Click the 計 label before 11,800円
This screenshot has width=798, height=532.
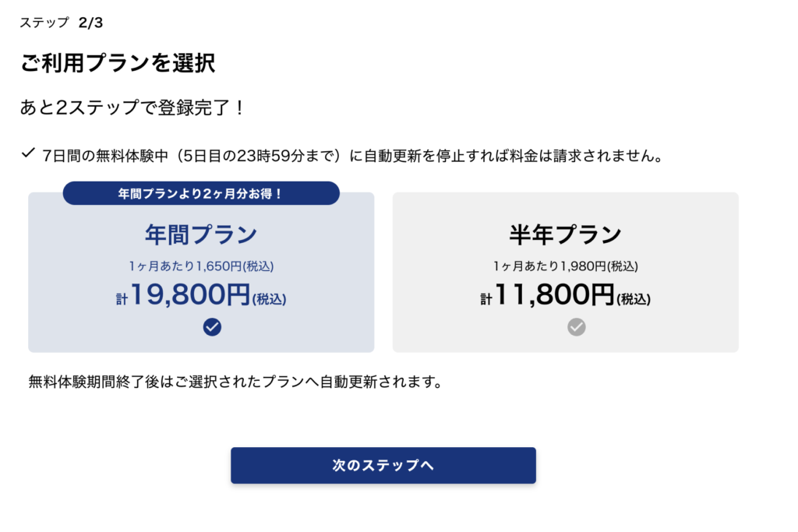coord(486,299)
